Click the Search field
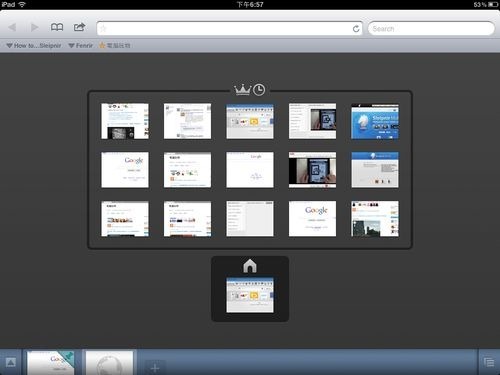The width and height of the screenshot is (500, 375). coord(431,29)
